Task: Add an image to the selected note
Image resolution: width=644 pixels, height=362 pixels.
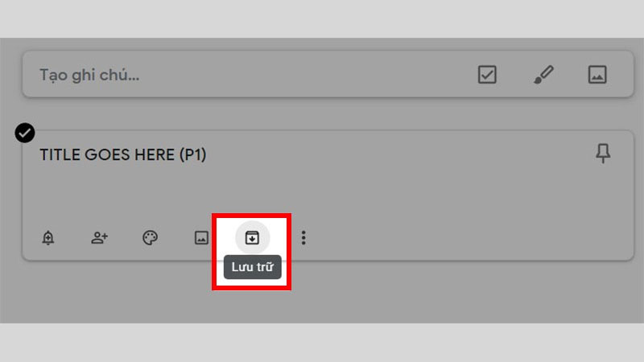Action: coord(201,237)
